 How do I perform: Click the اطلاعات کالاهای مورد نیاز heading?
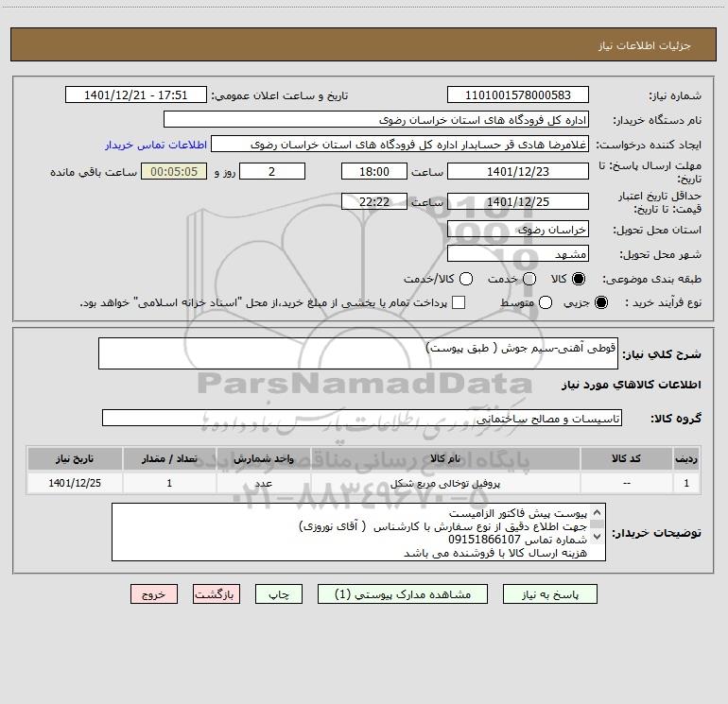point(632,385)
